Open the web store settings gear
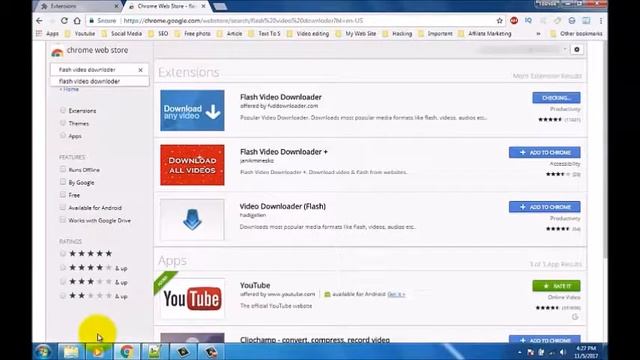This screenshot has width=640, height=360. [x=577, y=49]
